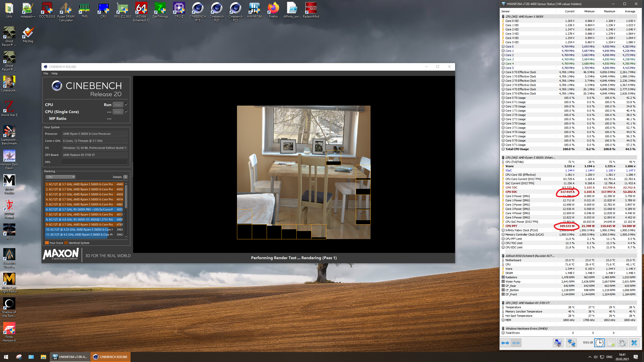Click the HWiNFO collapse columns arrows icon
The image size is (644, 362).
tap(516, 343)
